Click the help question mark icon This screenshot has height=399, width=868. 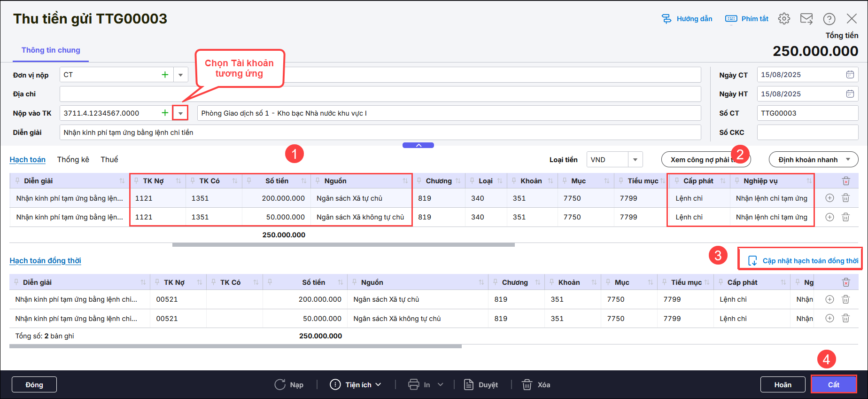829,19
